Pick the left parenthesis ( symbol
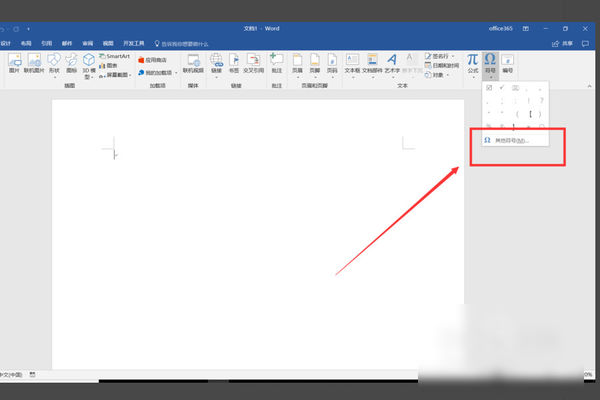 click(517, 114)
